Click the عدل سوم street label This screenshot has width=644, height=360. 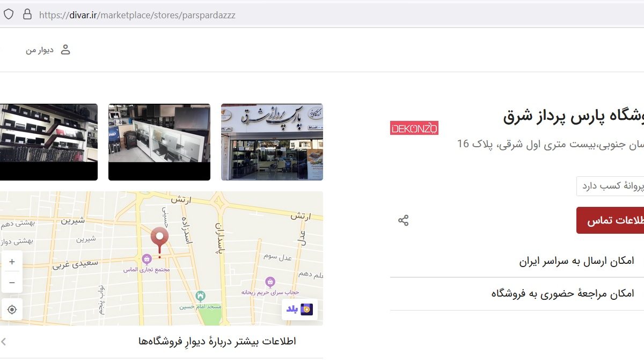[x=279, y=257]
